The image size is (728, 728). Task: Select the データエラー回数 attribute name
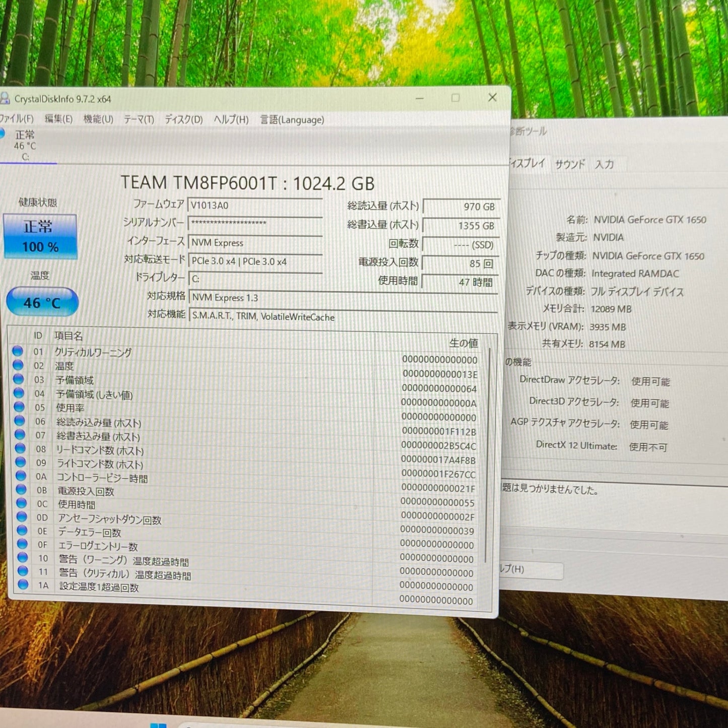[x=90, y=532]
